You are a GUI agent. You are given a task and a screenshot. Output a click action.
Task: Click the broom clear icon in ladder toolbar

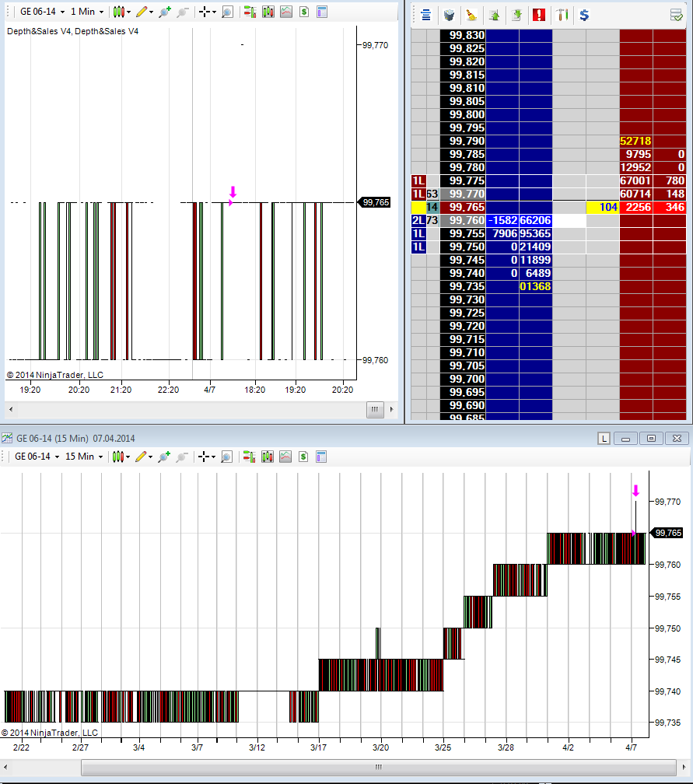[471, 15]
